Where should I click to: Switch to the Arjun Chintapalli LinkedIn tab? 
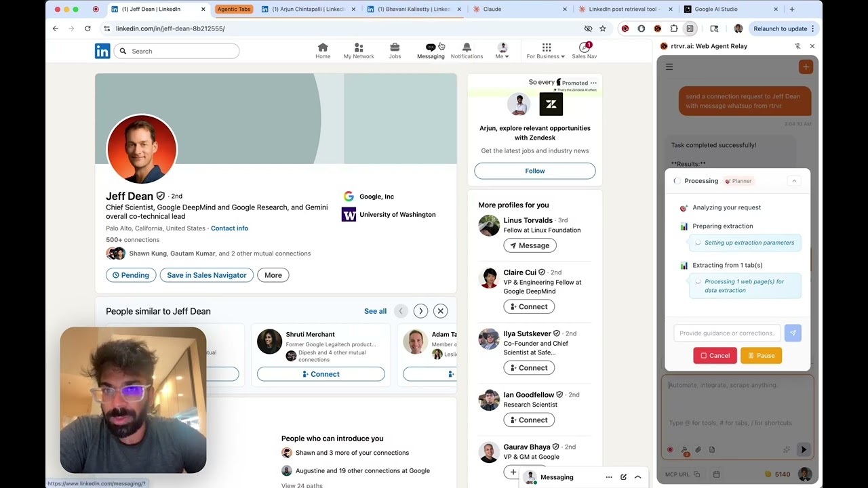pos(309,9)
